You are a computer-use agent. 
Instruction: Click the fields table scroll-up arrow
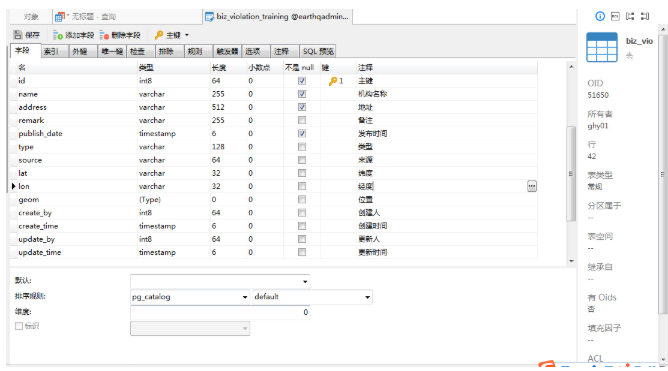(571, 67)
